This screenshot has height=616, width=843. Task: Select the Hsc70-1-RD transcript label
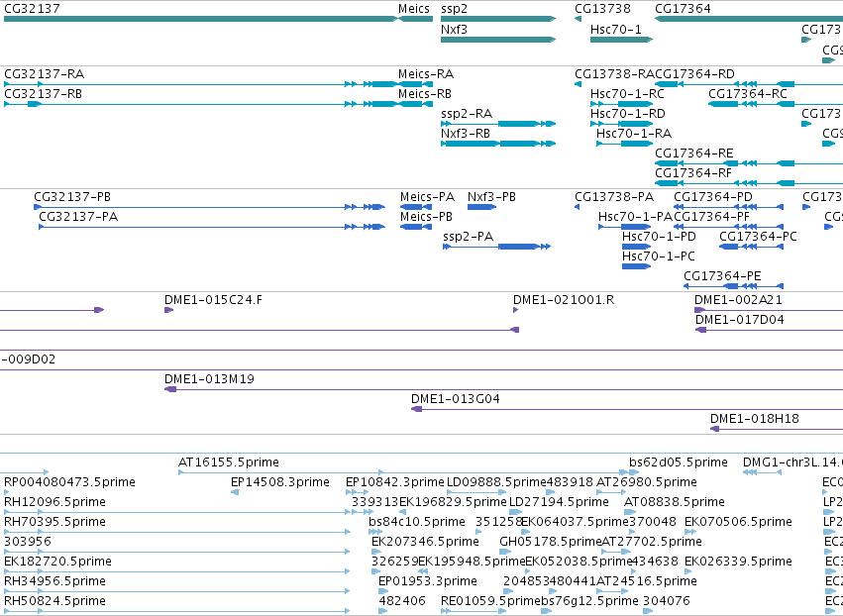click(627, 114)
